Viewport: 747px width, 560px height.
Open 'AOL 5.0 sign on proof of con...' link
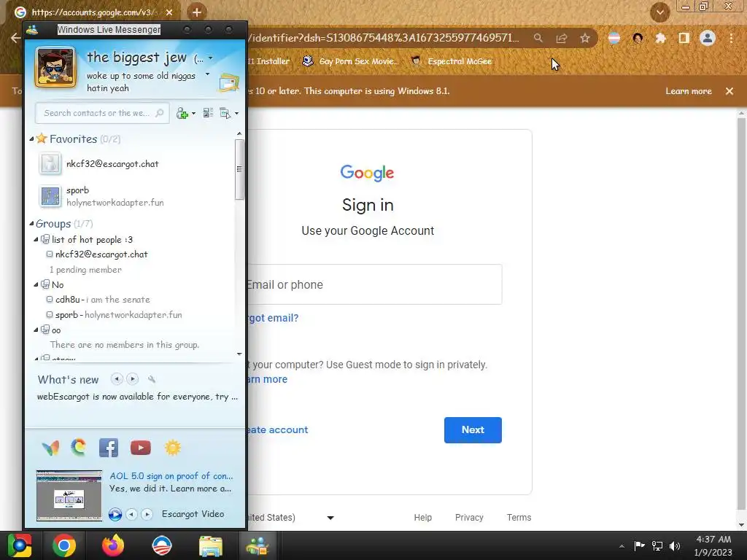[171, 475]
